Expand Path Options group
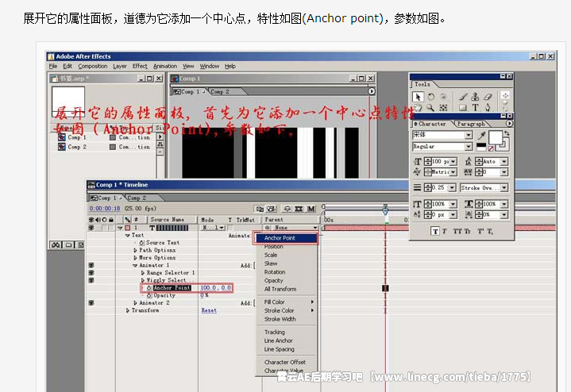 coord(135,251)
